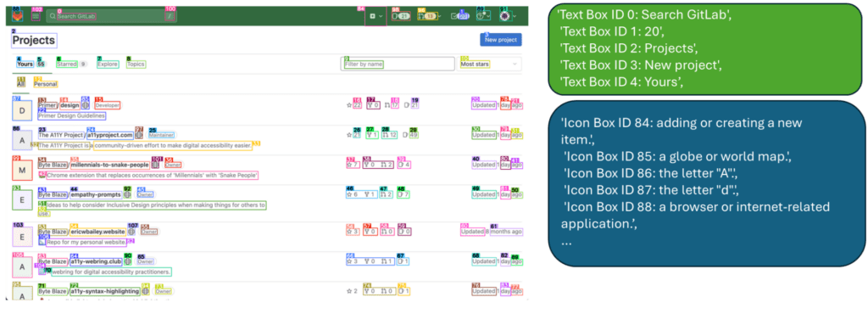Click the star count of a11yproject.com

click(x=353, y=135)
